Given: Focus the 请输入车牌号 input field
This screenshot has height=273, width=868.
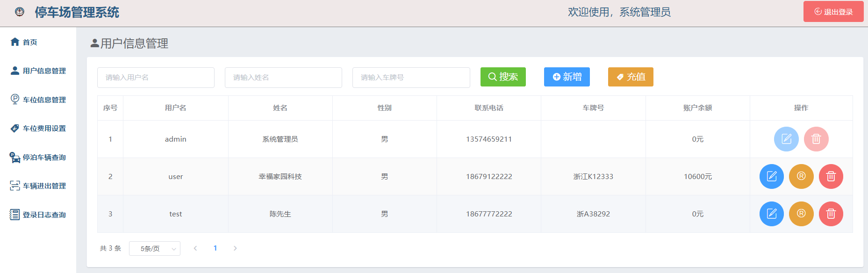Looking at the screenshot, I should click(411, 78).
